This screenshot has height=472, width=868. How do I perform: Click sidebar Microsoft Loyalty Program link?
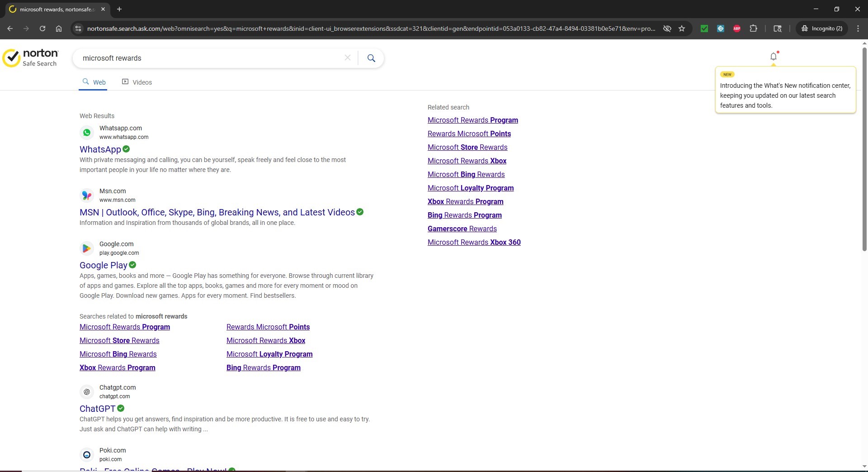click(x=471, y=188)
